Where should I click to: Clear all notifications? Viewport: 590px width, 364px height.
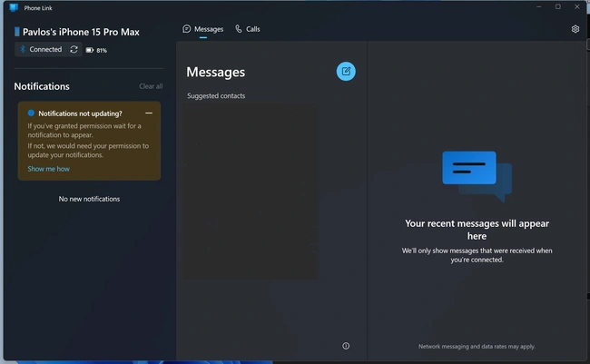(x=151, y=86)
